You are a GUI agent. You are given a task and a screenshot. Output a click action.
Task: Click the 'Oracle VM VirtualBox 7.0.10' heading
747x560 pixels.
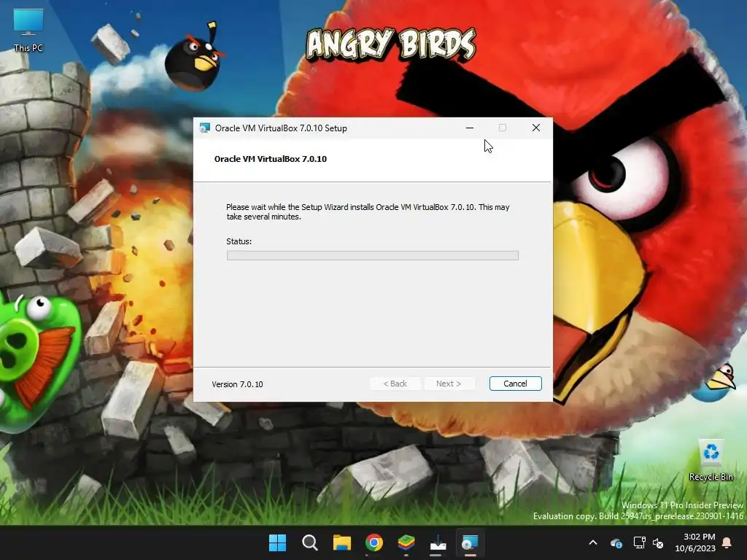270,159
